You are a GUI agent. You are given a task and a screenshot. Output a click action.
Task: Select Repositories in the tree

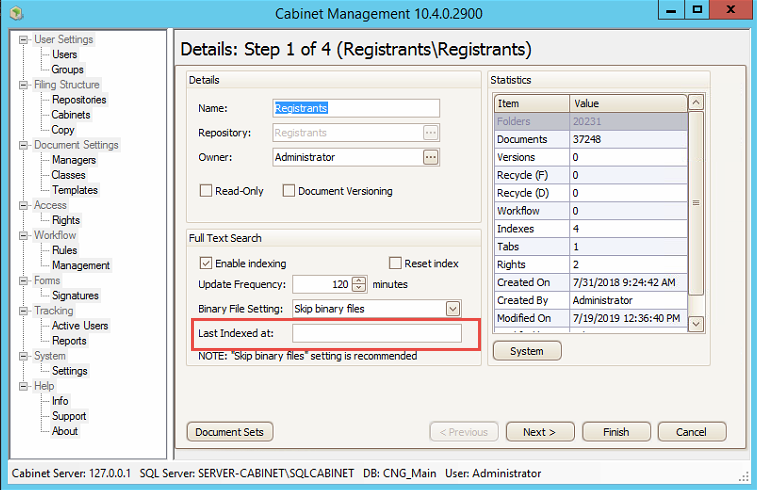(x=79, y=99)
